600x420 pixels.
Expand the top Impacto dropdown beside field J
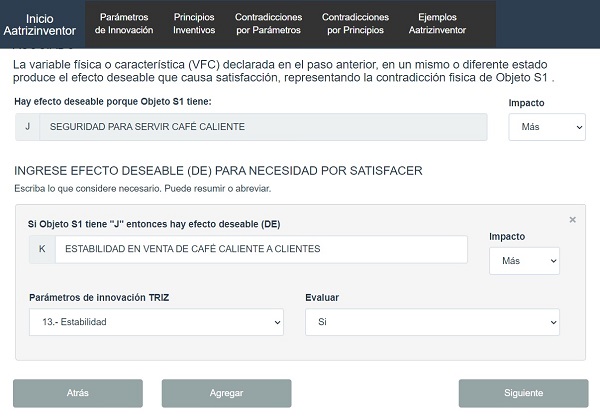(546, 127)
